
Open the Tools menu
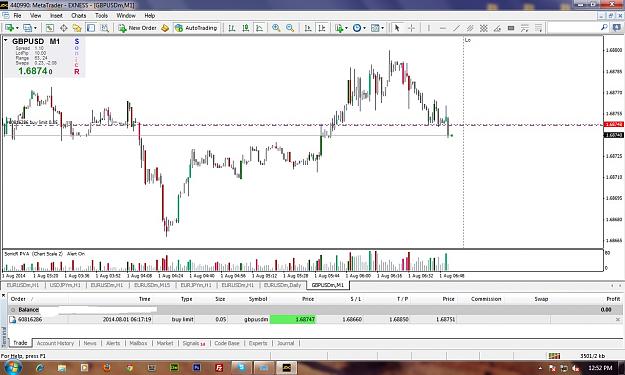click(101, 16)
